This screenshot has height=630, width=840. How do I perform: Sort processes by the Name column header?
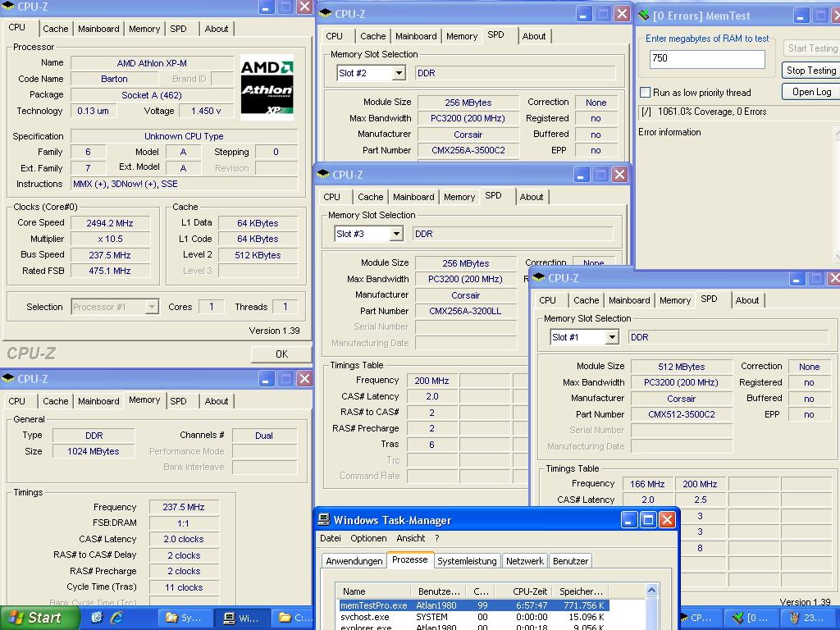pos(373,591)
